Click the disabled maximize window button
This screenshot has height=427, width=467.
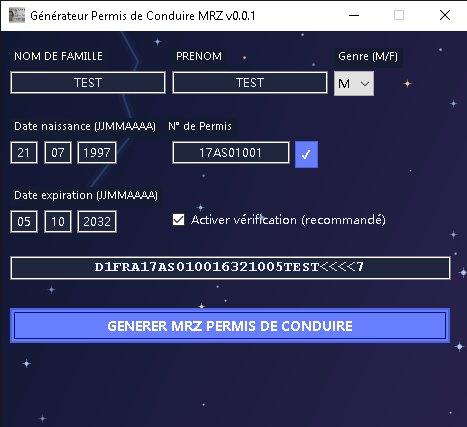click(399, 15)
